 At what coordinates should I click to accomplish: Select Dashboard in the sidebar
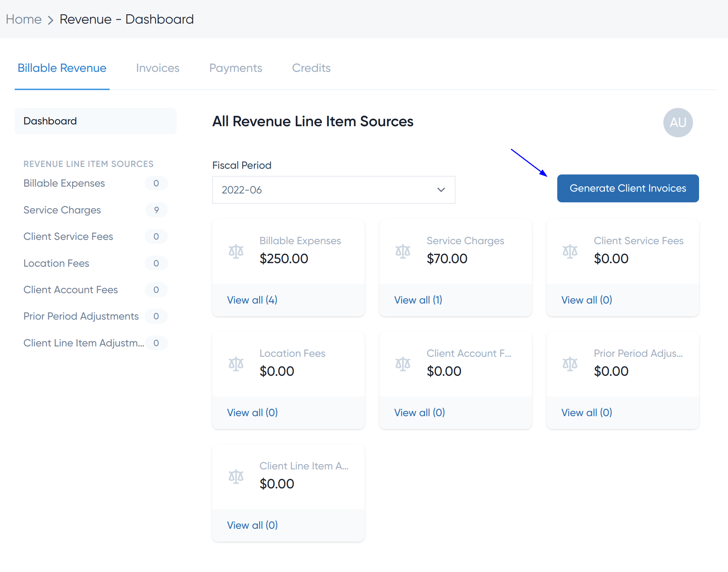(50, 121)
